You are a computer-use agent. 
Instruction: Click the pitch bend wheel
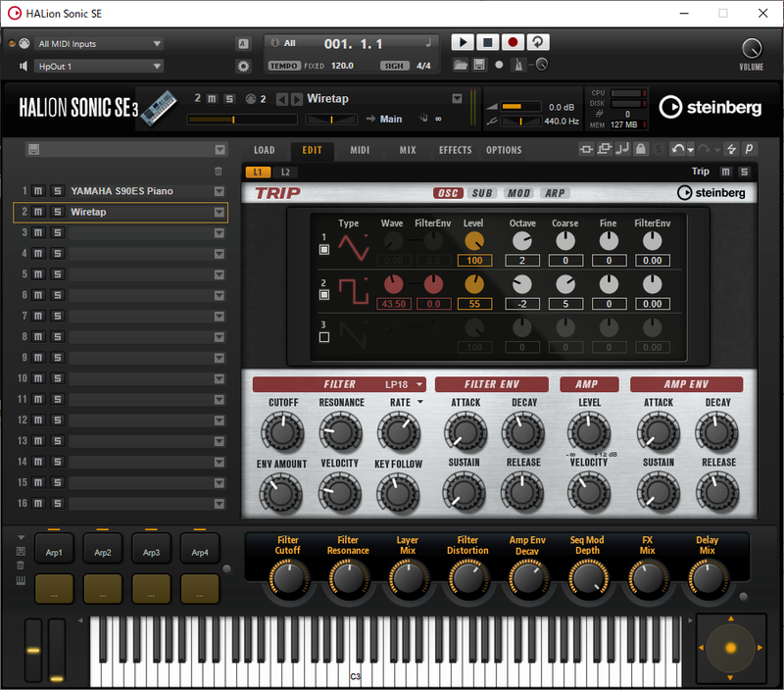pyautogui.click(x=33, y=650)
